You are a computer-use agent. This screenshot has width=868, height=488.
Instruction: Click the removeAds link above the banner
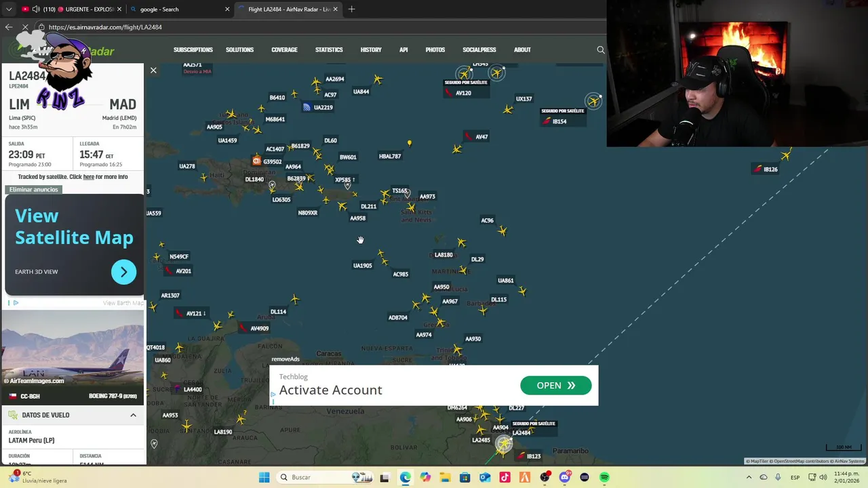pyautogui.click(x=285, y=359)
